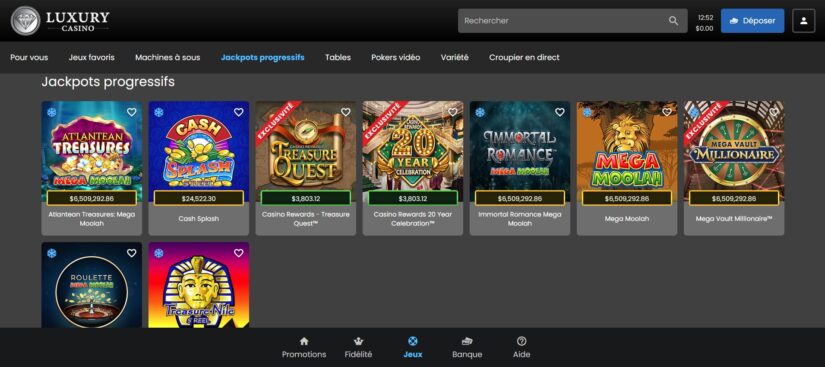
Task: Toggle heart on 20 Year Celebration card
Action: click(x=452, y=112)
